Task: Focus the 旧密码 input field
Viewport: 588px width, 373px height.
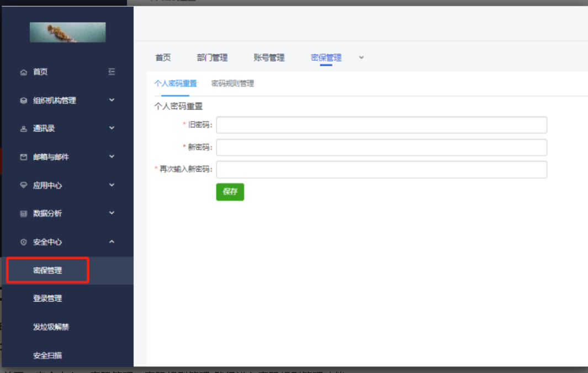Action: (x=382, y=125)
